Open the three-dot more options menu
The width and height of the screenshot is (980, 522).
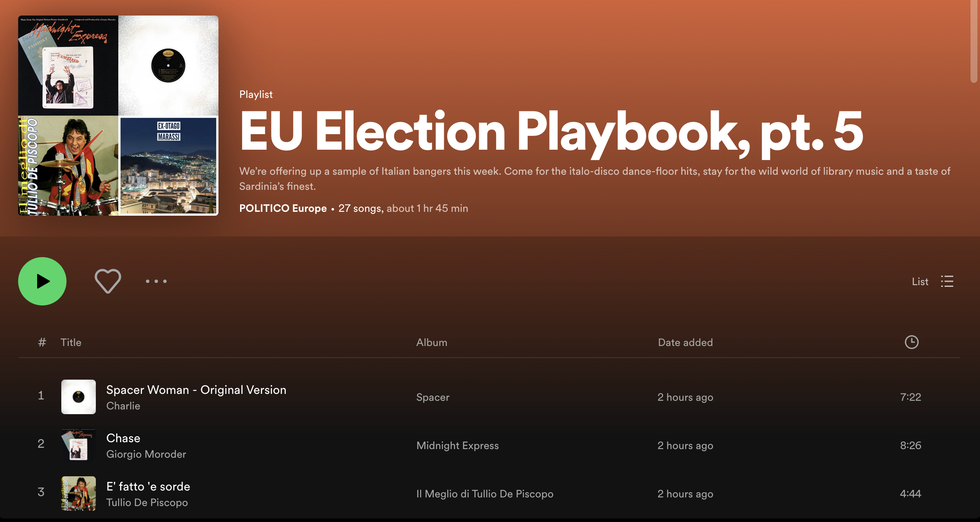[156, 281]
